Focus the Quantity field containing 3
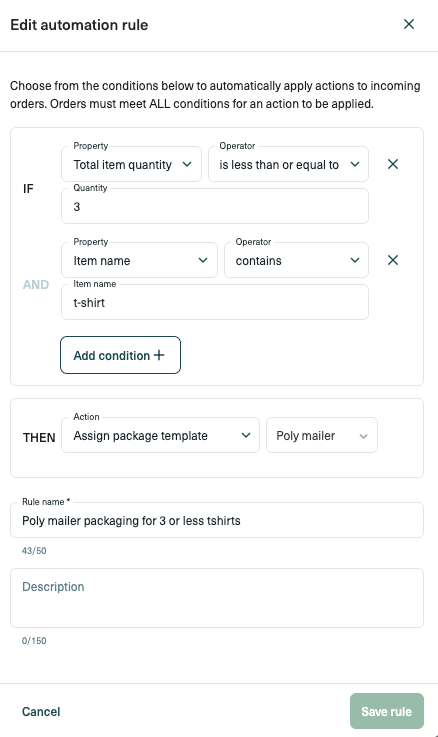This screenshot has width=438, height=737. point(215,206)
